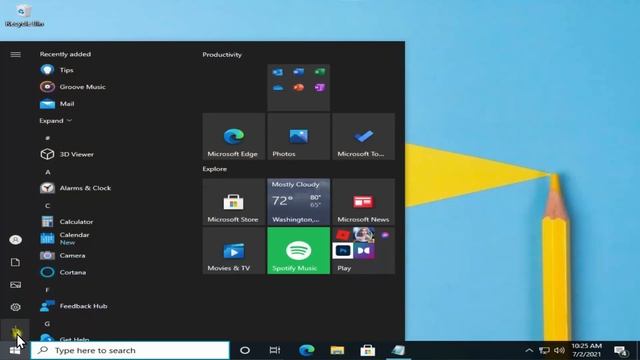This screenshot has width=640, height=360.
Task: Expand the Start menu hamburger button
Action: 16,54
